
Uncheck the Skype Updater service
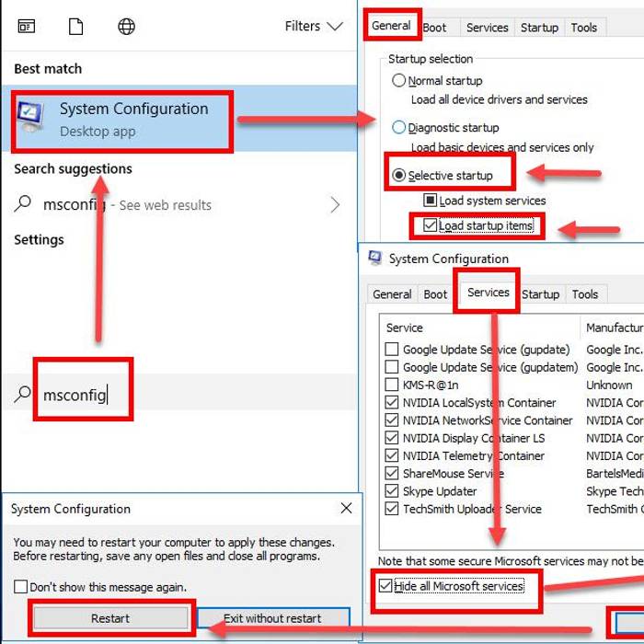click(392, 491)
